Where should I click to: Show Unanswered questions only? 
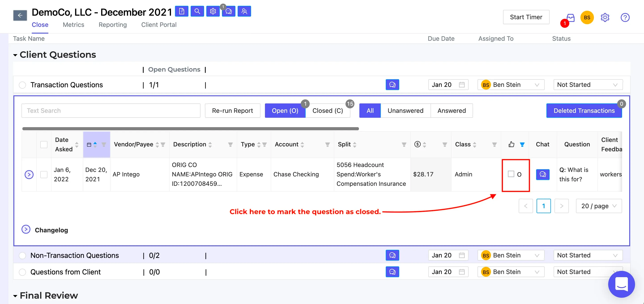click(x=405, y=111)
